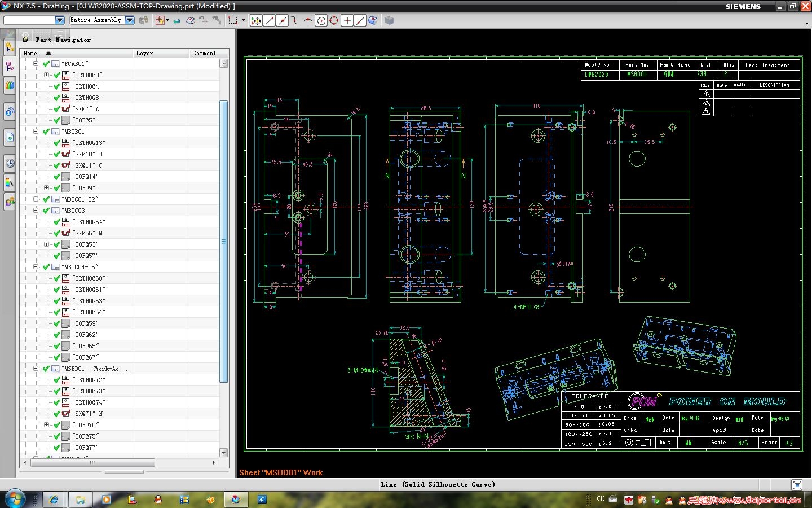Expand the "MBIC01-02" sheet node
Screen dimensions: 812x508
tap(36, 199)
